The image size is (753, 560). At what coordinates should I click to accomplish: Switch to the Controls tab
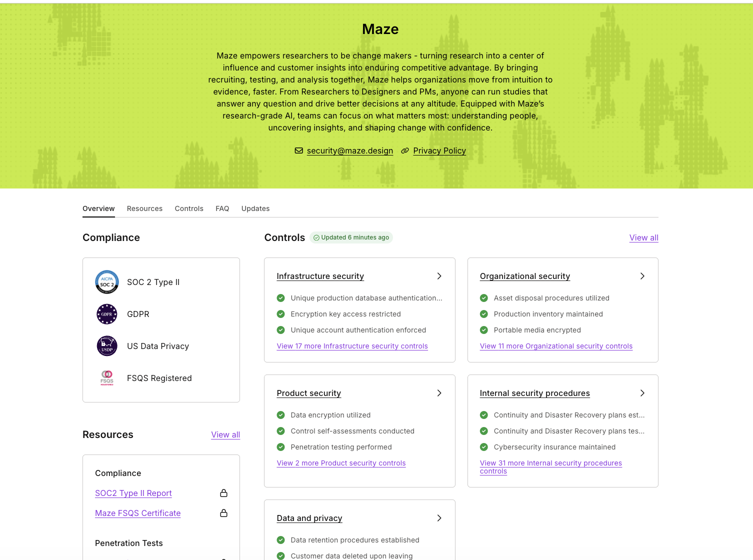coord(189,208)
